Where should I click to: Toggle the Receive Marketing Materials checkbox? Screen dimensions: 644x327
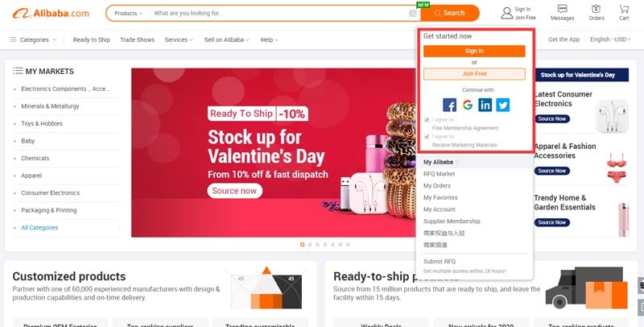(427, 136)
